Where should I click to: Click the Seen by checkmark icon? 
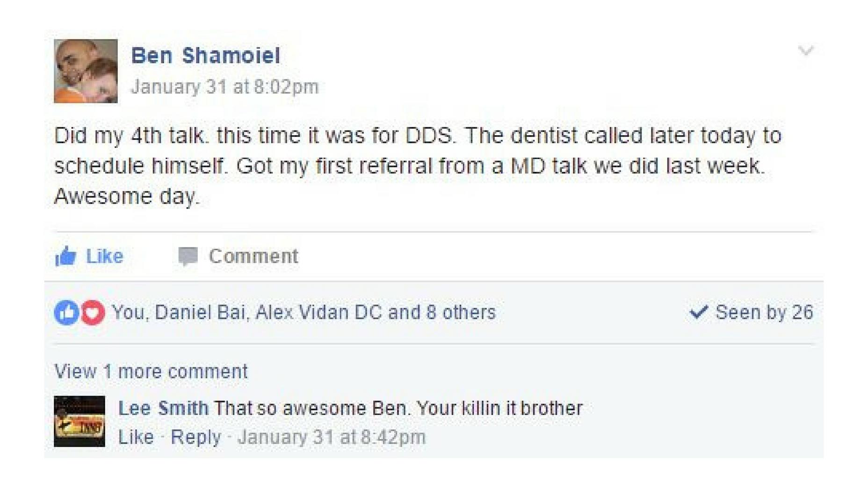click(x=698, y=312)
